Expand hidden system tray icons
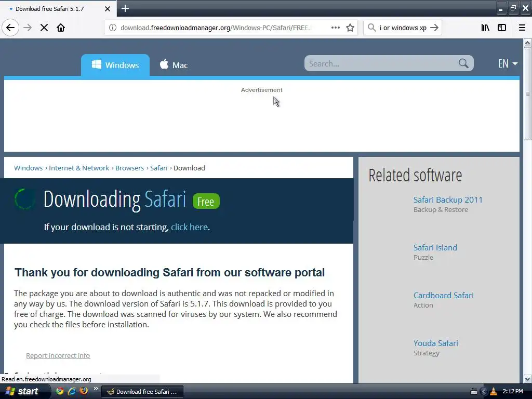This screenshot has height=399, width=532. [x=484, y=392]
